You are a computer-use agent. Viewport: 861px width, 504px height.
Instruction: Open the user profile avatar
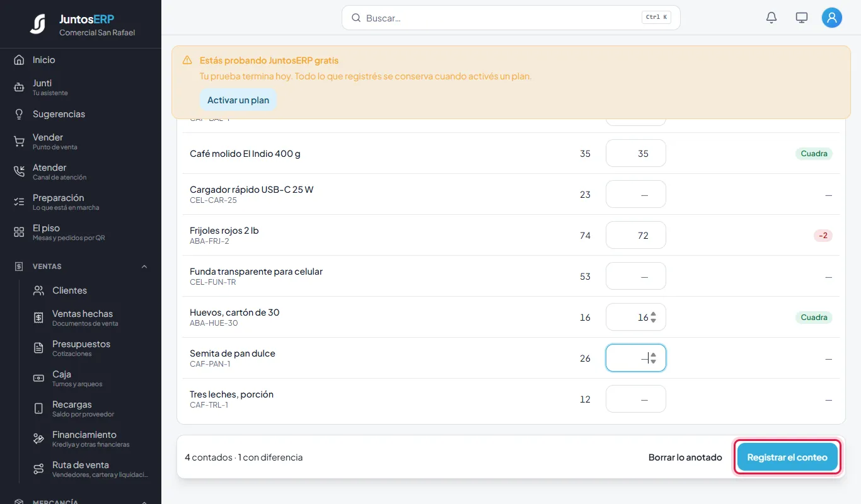(832, 18)
